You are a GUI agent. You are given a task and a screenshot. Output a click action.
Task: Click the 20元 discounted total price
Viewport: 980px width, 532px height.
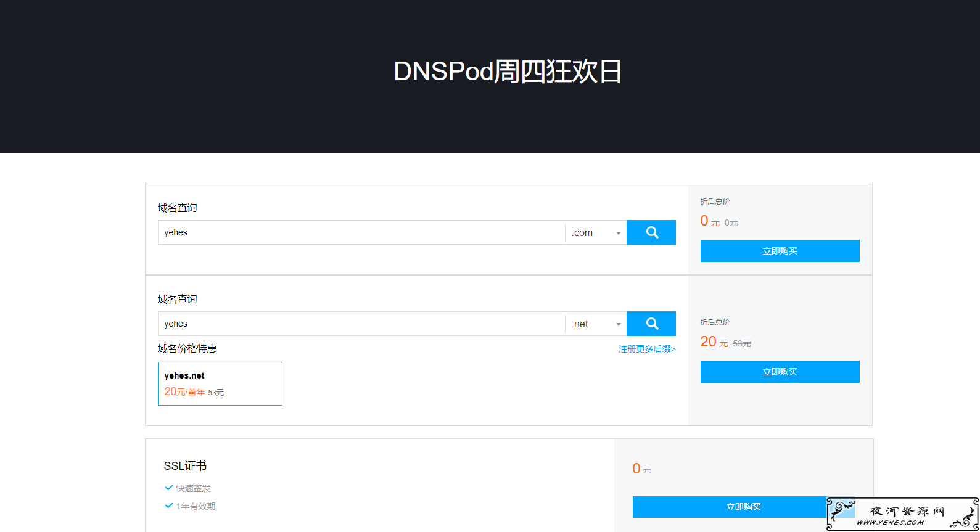[714, 342]
